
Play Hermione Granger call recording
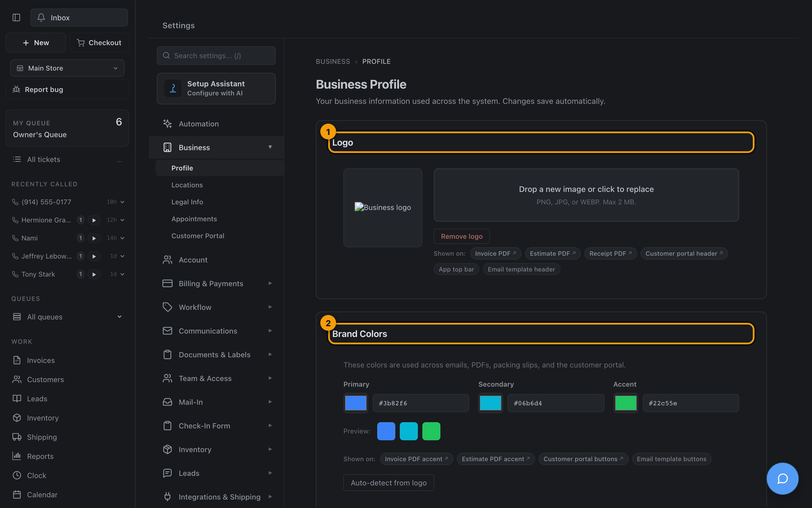pos(94,220)
